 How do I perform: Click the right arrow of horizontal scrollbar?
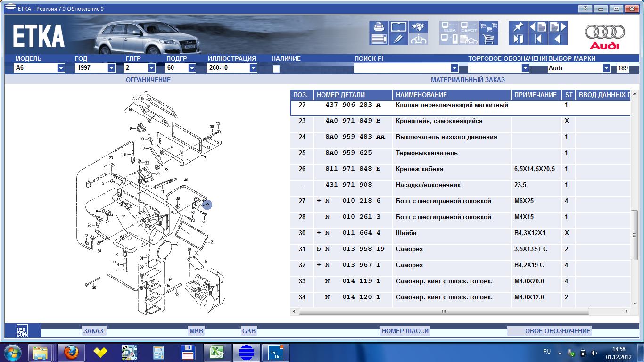pyautogui.click(x=626, y=311)
